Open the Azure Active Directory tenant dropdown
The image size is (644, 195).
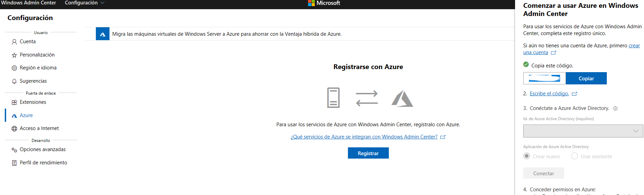tap(583, 131)
